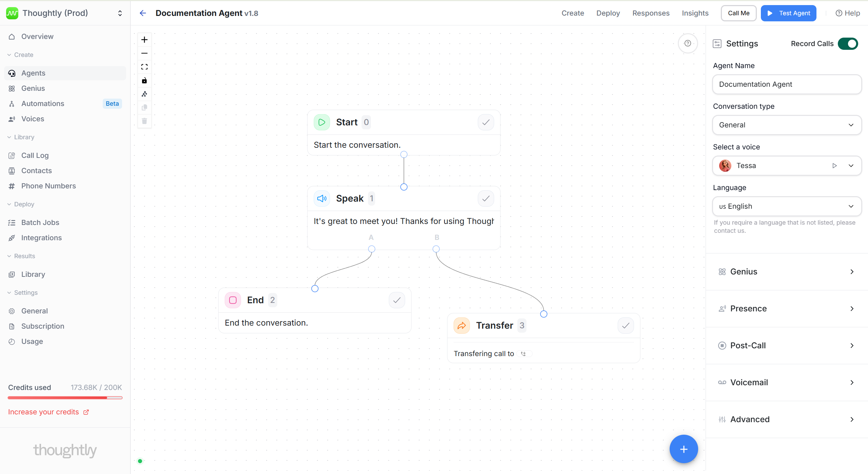Viewport: 868px width, 474px height.
Task: Click the blue add node plus button
Action: [x=684, y=449]
